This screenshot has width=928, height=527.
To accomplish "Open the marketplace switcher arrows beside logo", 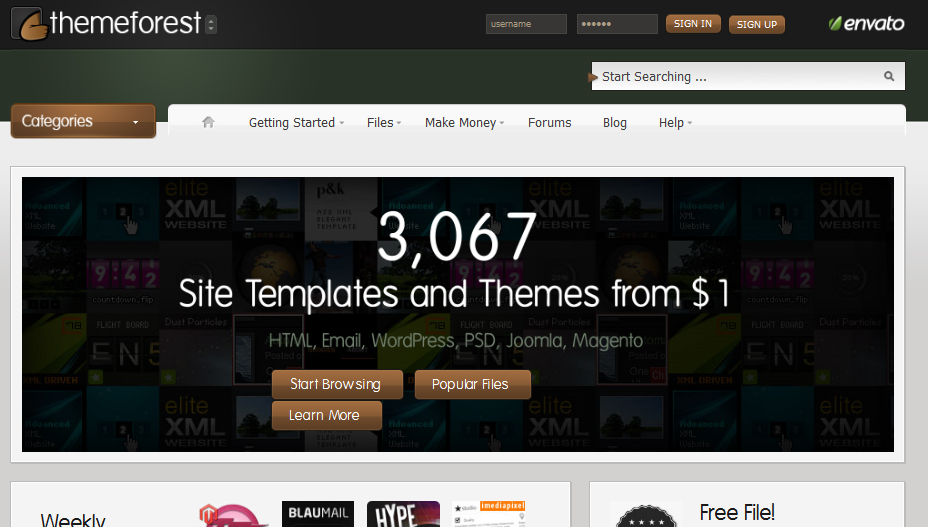I will point(211,24).
